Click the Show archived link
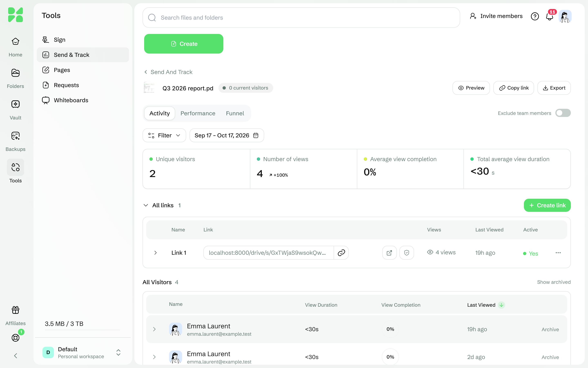 pyautogui.click(x=554, y=282)
